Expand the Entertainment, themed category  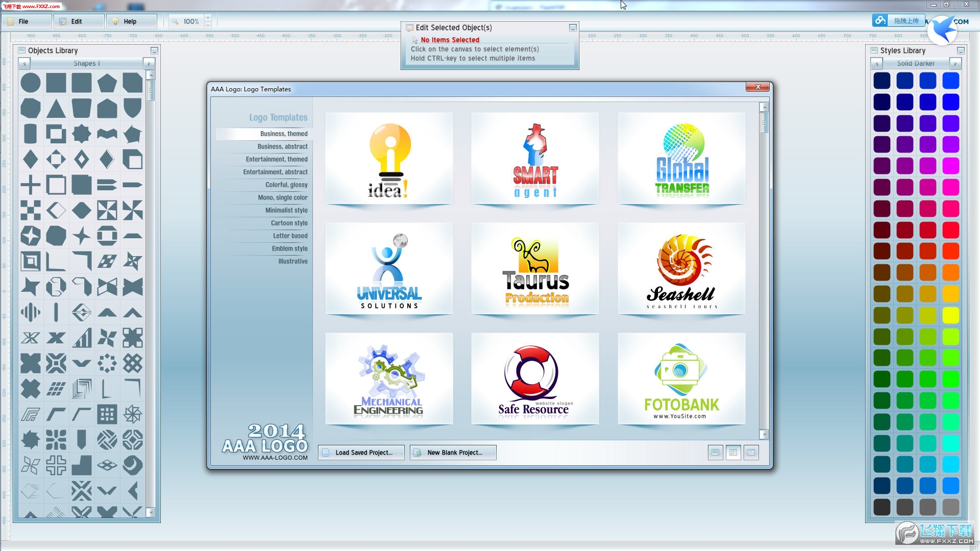(x=277, y=159)
